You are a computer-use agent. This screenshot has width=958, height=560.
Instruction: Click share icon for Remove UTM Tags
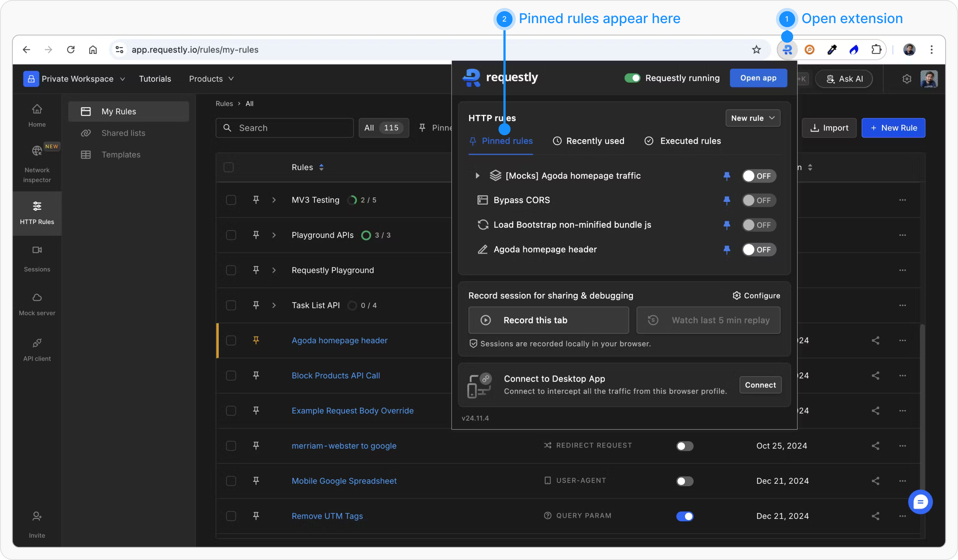(x=875, y=516)
